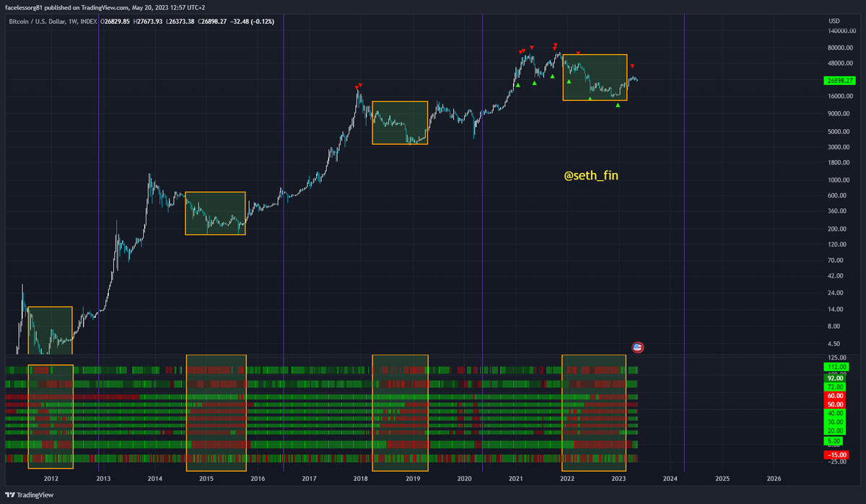
Task: Click the green 20.00 indicator value tag
Action: (x=836, y=431)
